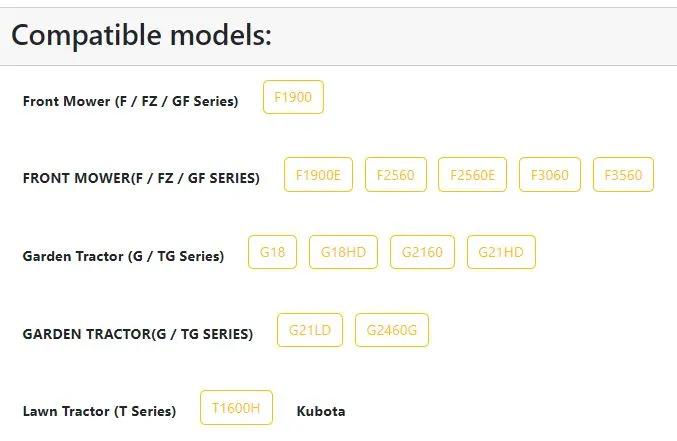The height and width of the screenshot is (441, 677).
Task: Click the G18HD model button
Action: tap(343, 252)
